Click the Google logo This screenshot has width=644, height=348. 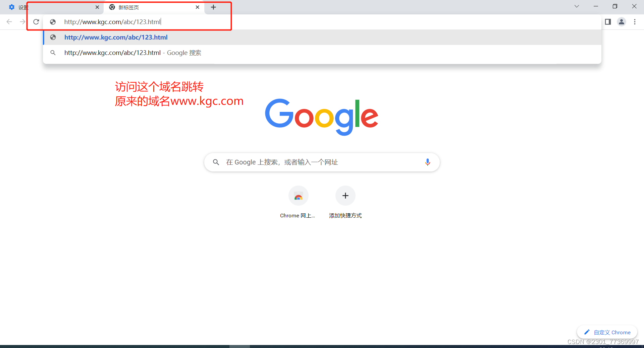click(x=322, y=117)
